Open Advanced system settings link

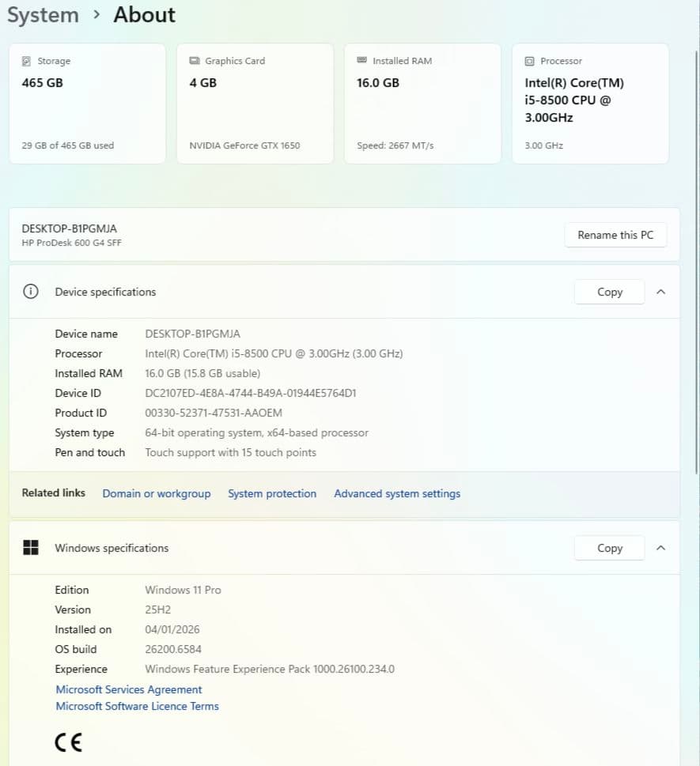(x=397, y=493)
